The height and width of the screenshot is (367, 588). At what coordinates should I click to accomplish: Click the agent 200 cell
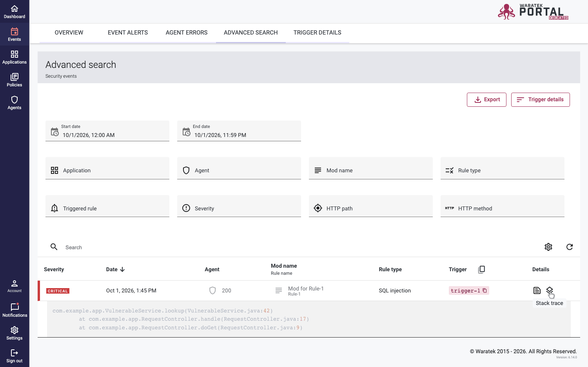(220, 290)
